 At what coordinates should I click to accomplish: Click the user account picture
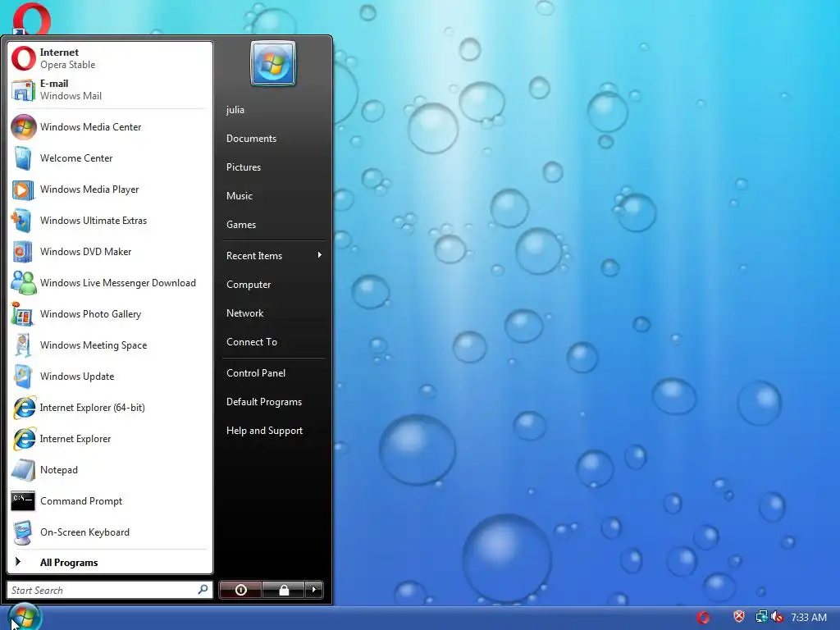(x=272, y=63)
